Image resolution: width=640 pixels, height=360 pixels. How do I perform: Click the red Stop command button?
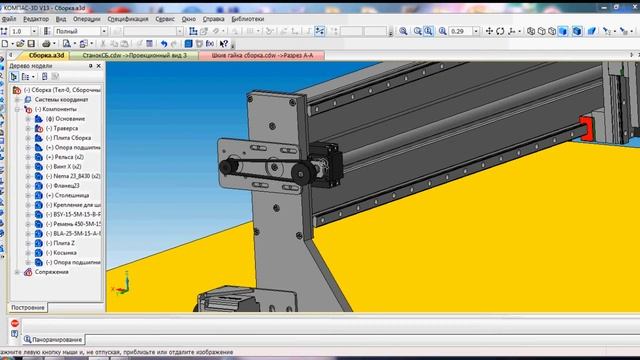(15, 323)
